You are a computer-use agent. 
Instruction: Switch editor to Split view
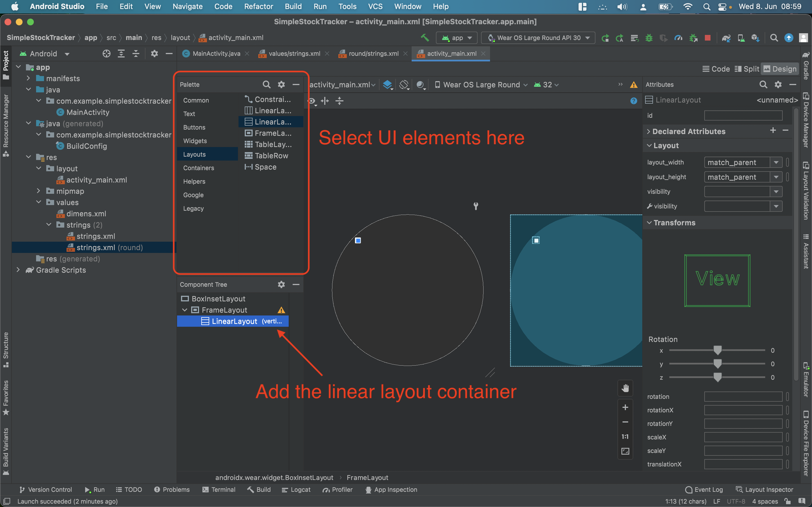click(747, 69)
